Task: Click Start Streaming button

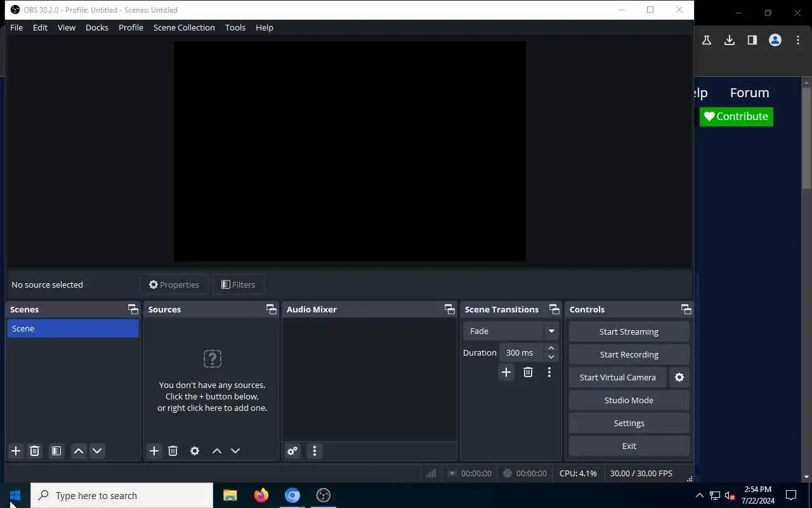Action: 629,331
